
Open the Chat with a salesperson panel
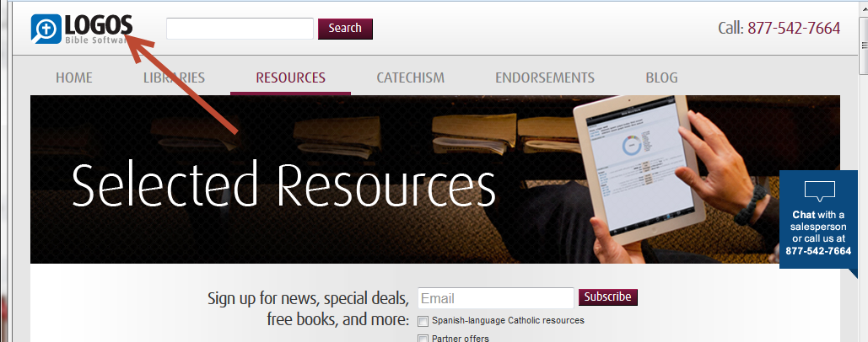[x=821, y=219]
